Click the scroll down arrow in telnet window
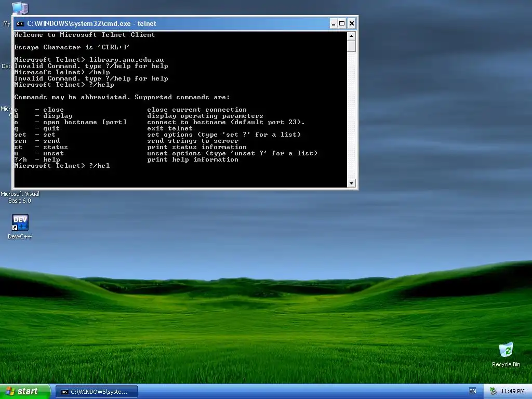 (351, 183)
